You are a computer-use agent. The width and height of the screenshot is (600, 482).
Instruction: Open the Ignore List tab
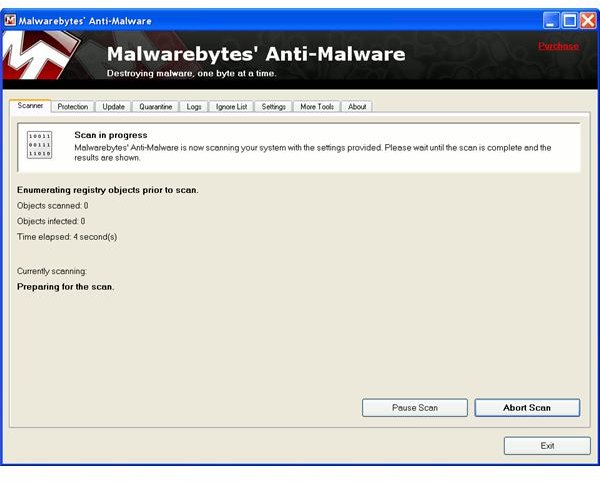pos(231,107)
